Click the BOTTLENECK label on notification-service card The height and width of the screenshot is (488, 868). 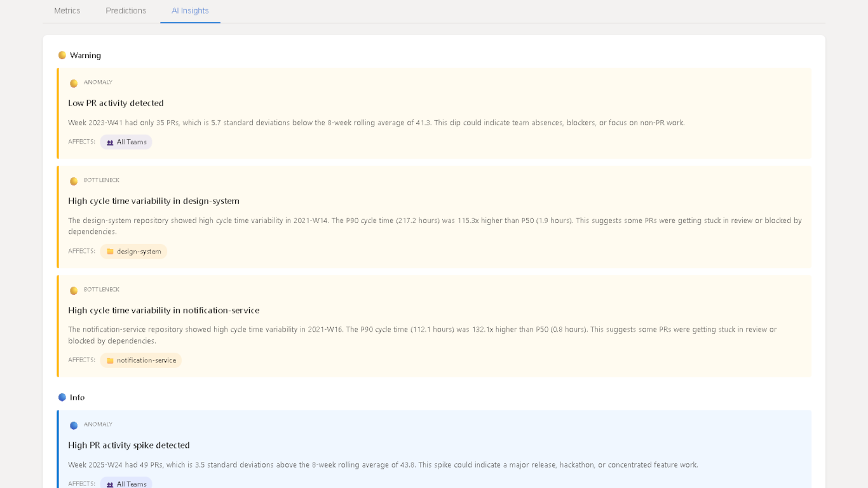[102, 290]
